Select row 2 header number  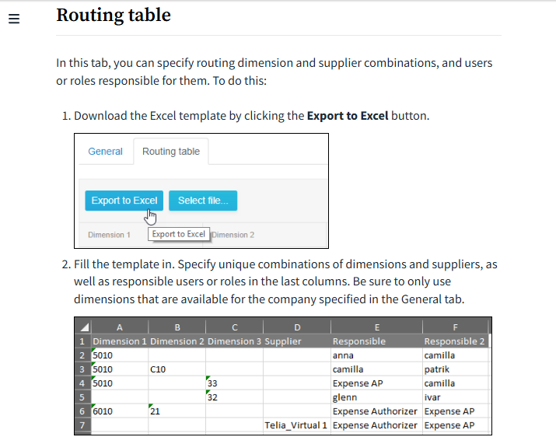click(82, 355)
